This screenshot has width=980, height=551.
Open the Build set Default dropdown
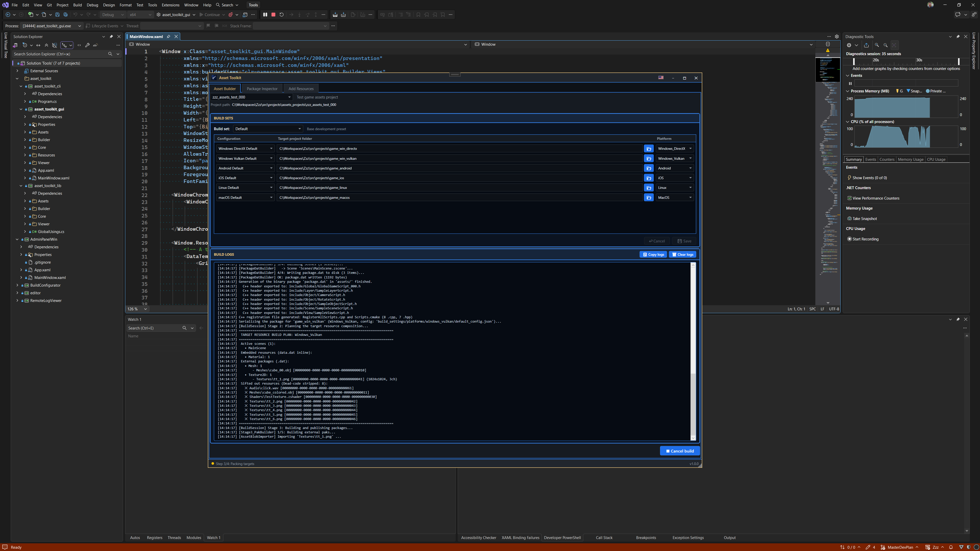268,129
